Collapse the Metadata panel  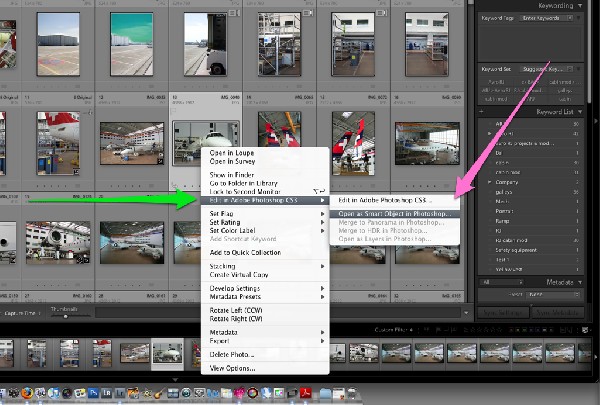[x=580, y=282]
